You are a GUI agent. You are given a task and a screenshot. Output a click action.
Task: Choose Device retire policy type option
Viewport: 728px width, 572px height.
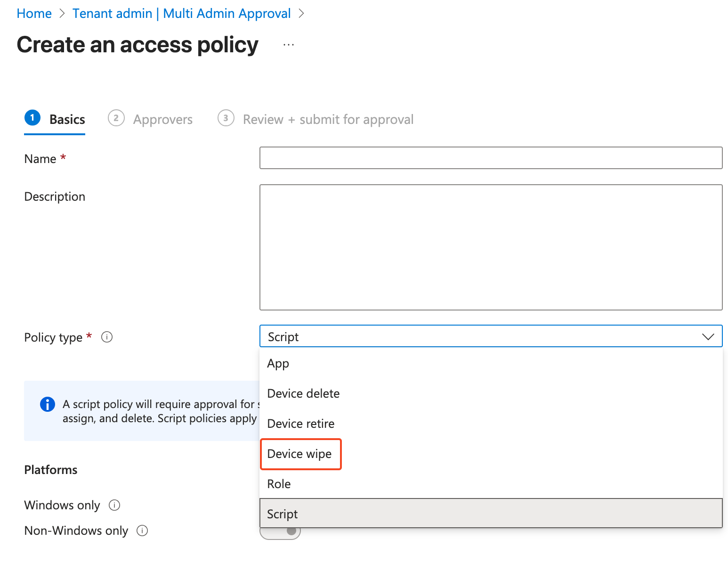click(x=301, y=424)
